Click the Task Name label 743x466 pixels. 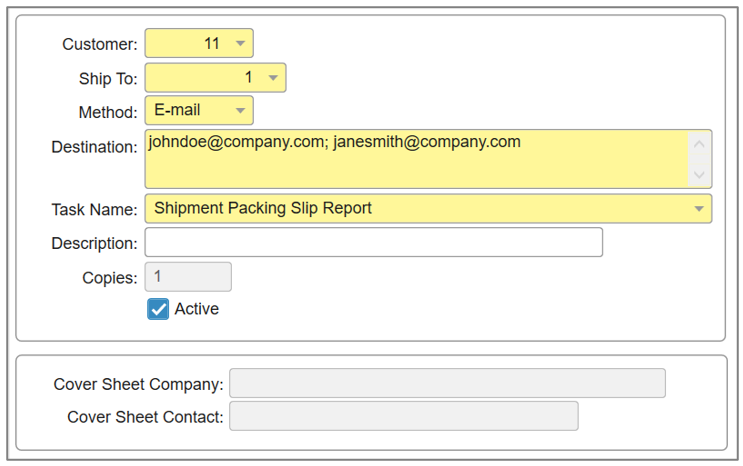pos(94,210)
